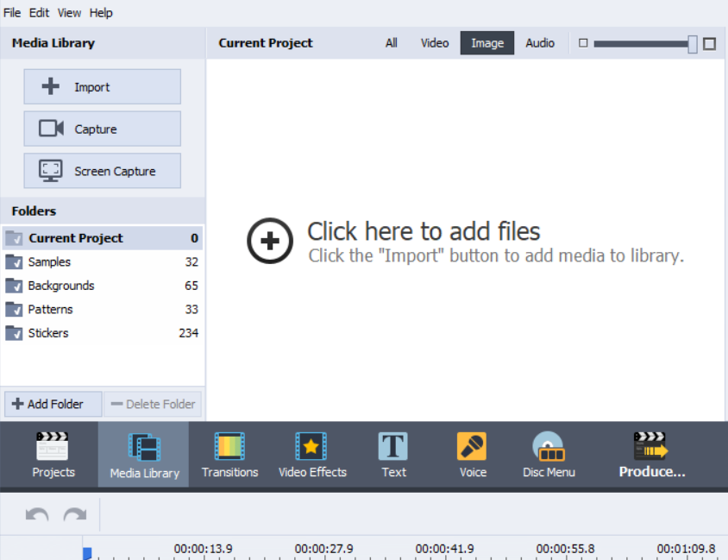Switch to Video filter tab
Viewport: 728px width, 560px height.
point(435,43)
